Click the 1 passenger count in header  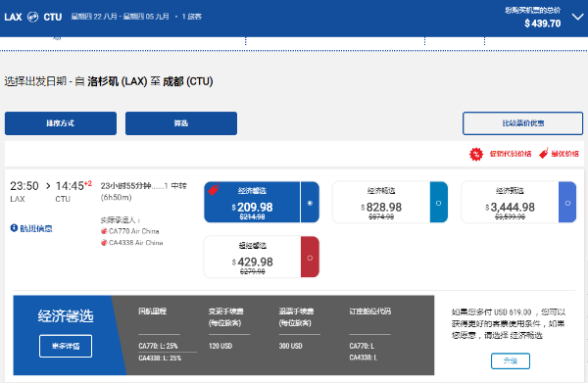192,17
